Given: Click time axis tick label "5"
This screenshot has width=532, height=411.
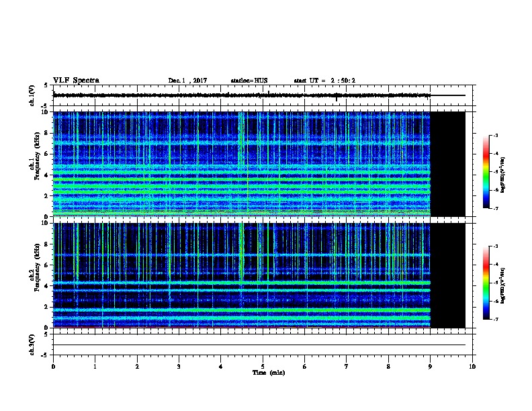Looking at the screenshot, I should pyautogui.click(x=263, y=366).
